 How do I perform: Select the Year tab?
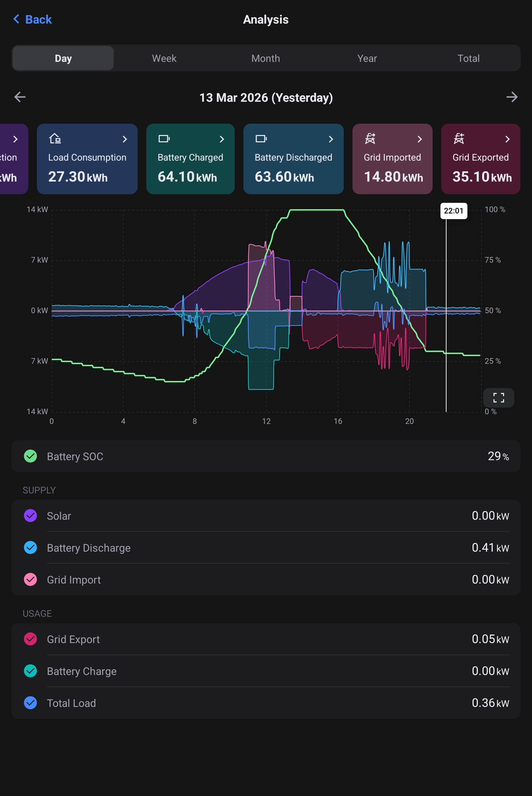pos(367,59)
